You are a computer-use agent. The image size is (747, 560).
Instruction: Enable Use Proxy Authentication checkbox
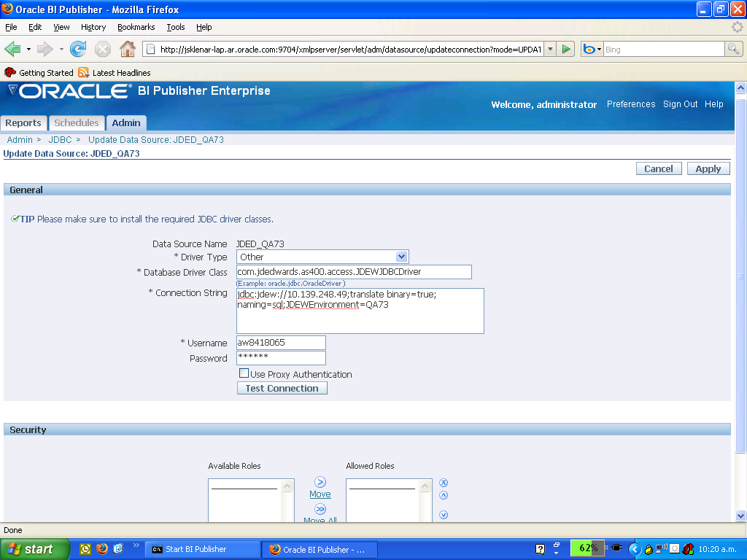coord(244,373)
